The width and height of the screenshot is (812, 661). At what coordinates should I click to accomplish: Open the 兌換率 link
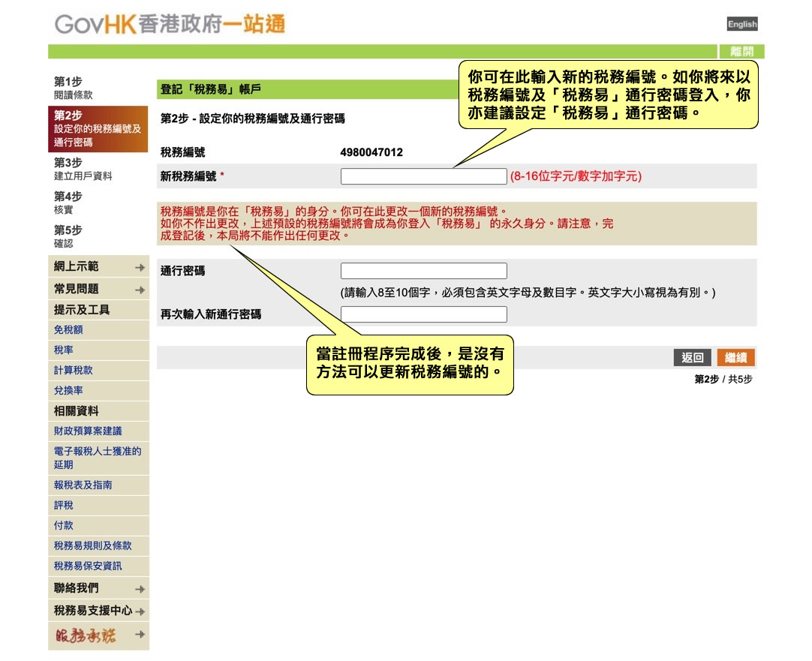pyautogui.click(x=68, y=390)
